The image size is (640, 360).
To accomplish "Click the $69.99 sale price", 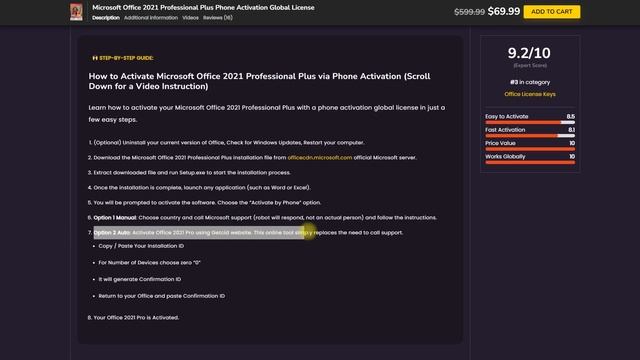I will click(x=504, y=11).
